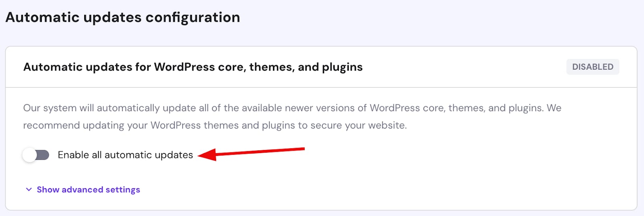Image resolution: width=644 pixels, height=216 pixels.
Task: Click the word "updates" in the toggle label
Action: click(x=174, y=155)
